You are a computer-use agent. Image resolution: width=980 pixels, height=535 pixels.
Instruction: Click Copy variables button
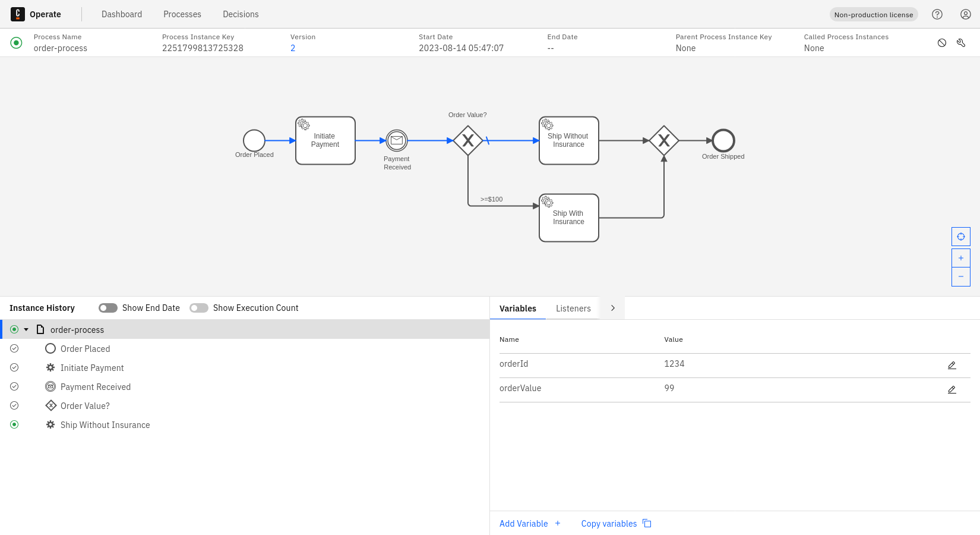coord(616,524)
